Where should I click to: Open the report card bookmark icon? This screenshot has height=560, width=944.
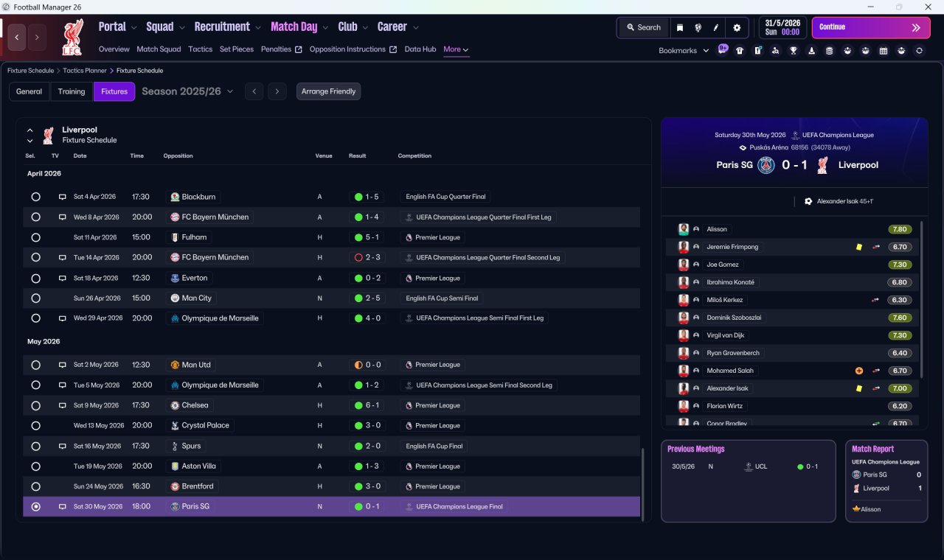point(757,51)
